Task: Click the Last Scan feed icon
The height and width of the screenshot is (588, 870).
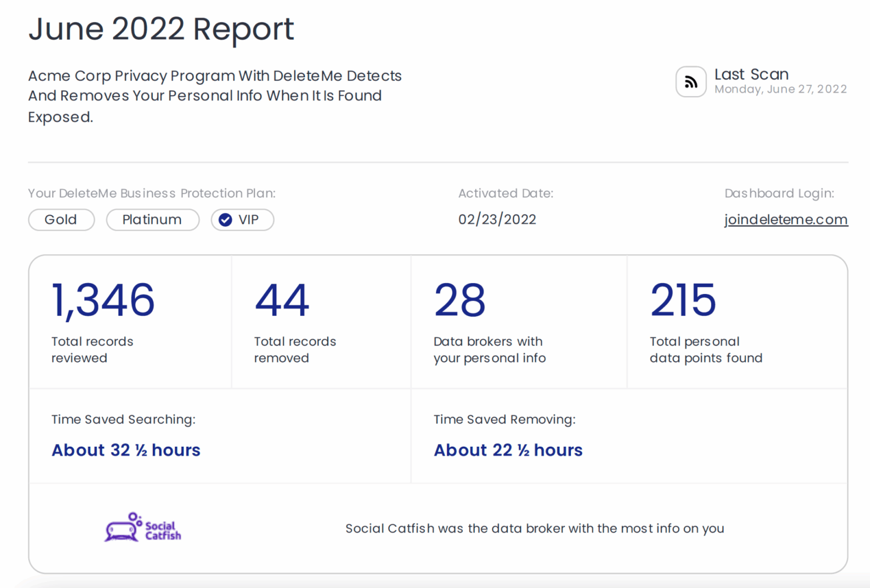Action: (x=691, y=82)
